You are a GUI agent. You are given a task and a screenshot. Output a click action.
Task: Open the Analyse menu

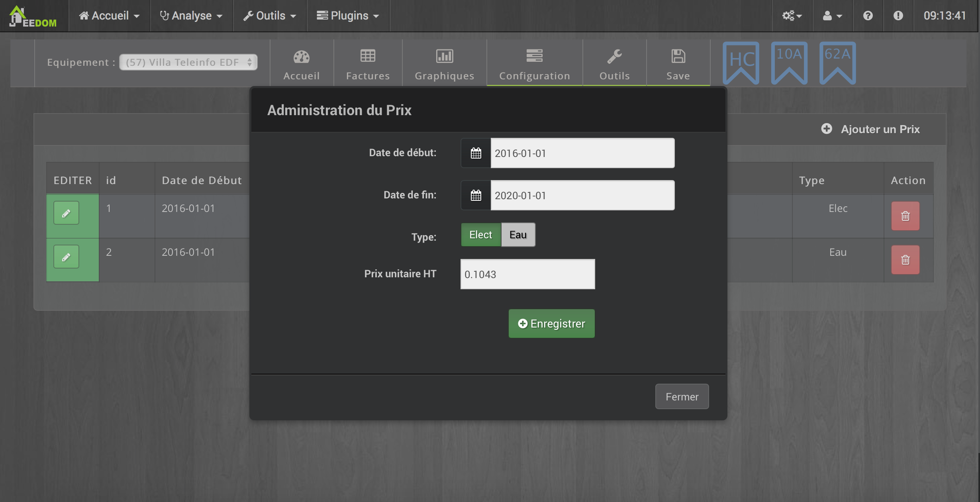pos(191,16)
